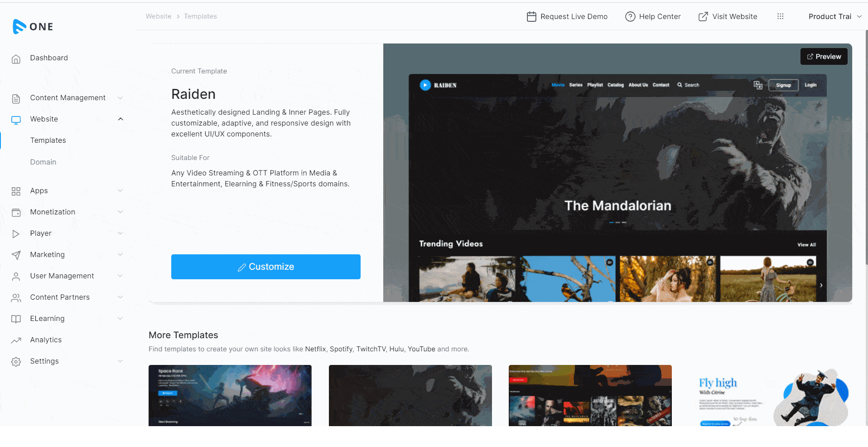Image resolution: width=868 pixels, height=447 pixels.
Task: Expand the Player chevron
Action: tap(120, 233)
